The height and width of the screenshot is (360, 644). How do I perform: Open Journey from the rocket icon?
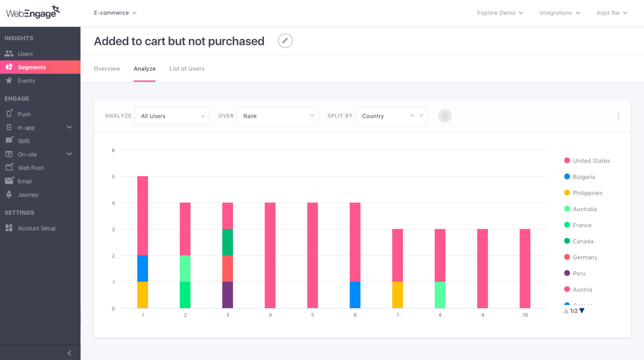9,195
